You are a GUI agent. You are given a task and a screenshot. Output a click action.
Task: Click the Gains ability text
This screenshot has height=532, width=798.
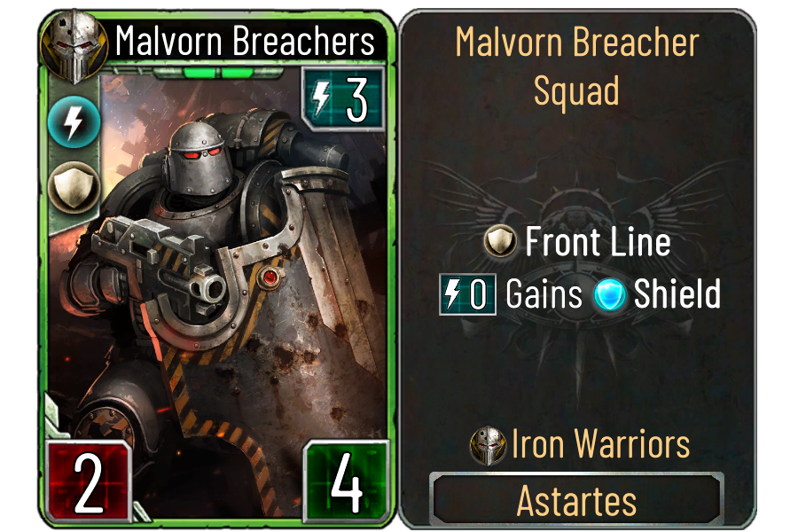pyautogui.click(x=544, y=294)
